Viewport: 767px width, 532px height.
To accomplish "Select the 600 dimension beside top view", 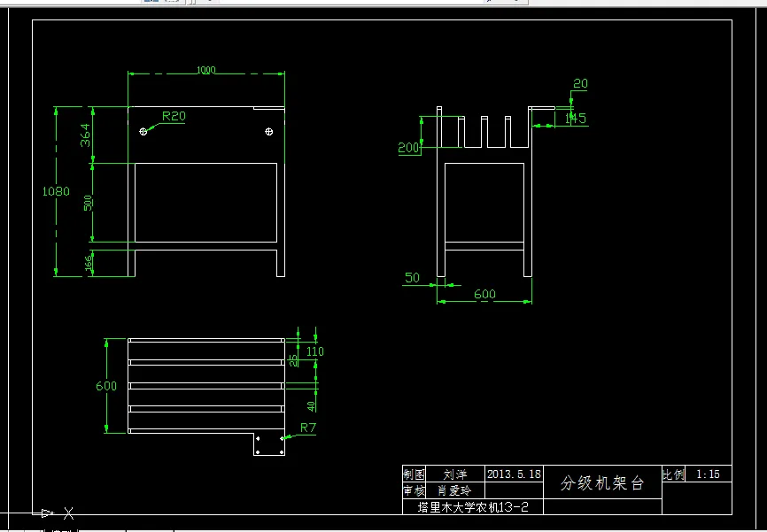I will [106, 386].
